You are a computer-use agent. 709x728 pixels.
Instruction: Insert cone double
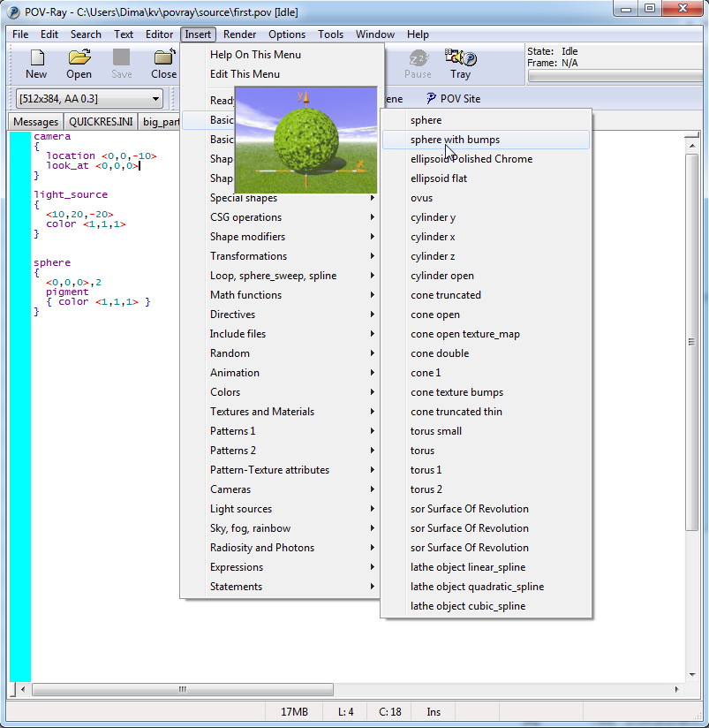[486, 353]
